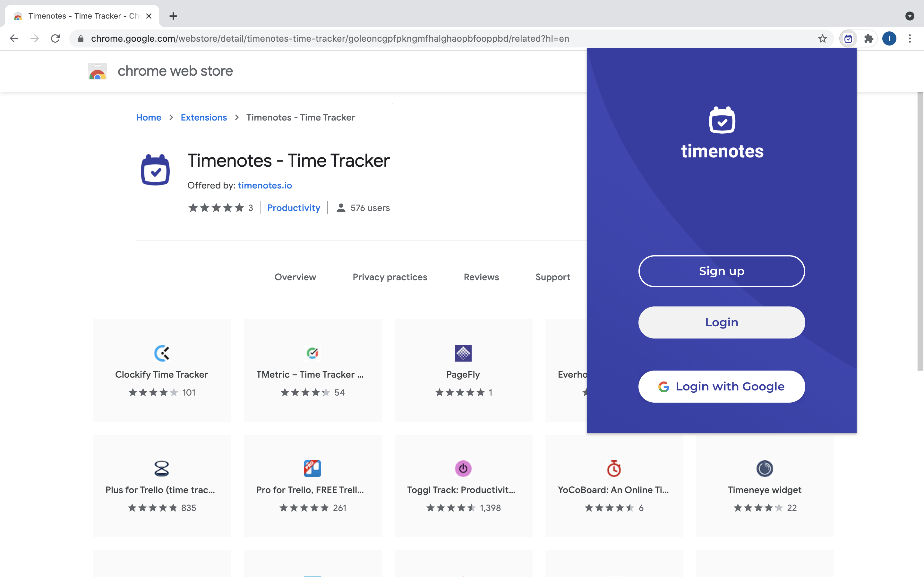Follow the timenotes.io developer link

pos(265,186)
